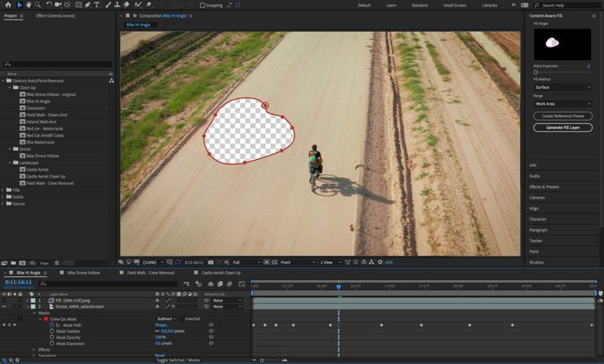
Task: Click the blue playhead in the timeline ruler
Action: 339,286
